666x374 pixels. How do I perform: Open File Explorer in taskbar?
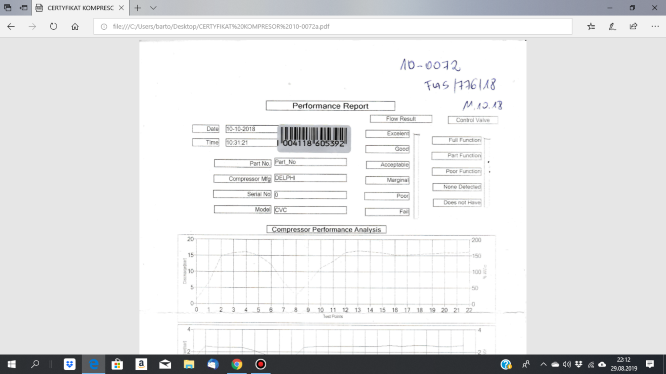189,364
